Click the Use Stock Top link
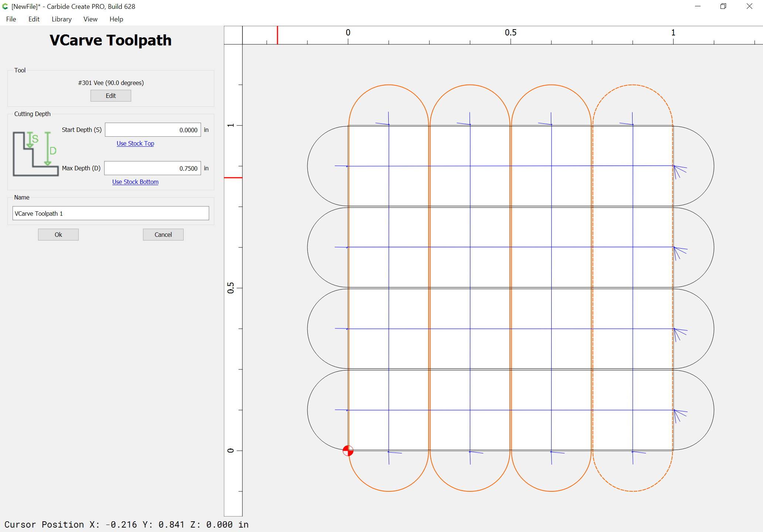 tap(135, 143)
